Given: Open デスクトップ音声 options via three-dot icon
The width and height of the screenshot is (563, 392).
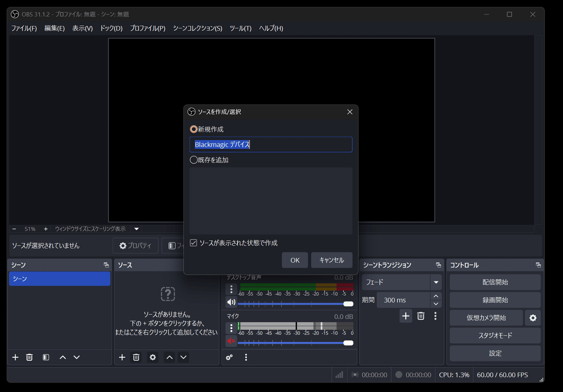Looking at the screenshot, I should [231, 289].
